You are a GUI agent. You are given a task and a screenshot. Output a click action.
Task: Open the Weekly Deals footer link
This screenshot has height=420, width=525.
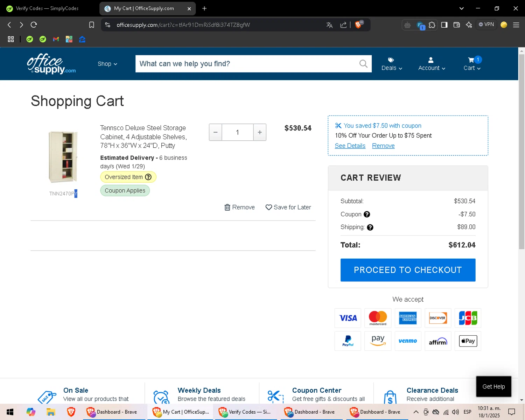point(199,390)
